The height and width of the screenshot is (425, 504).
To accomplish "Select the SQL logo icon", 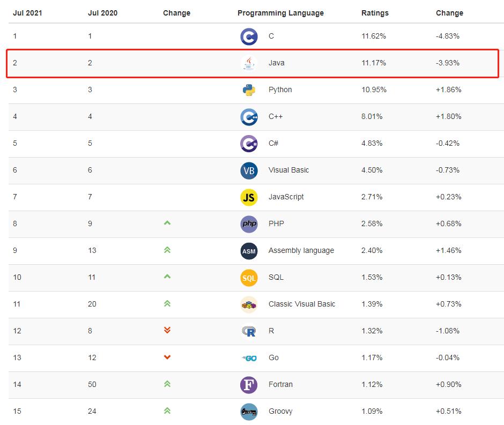I will pos(249,278).
